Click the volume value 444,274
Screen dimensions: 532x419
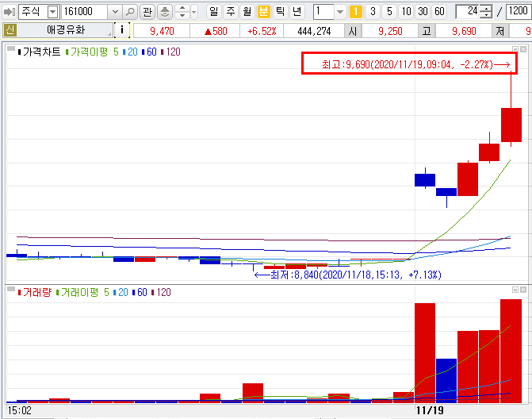click(x=314, y=31)
